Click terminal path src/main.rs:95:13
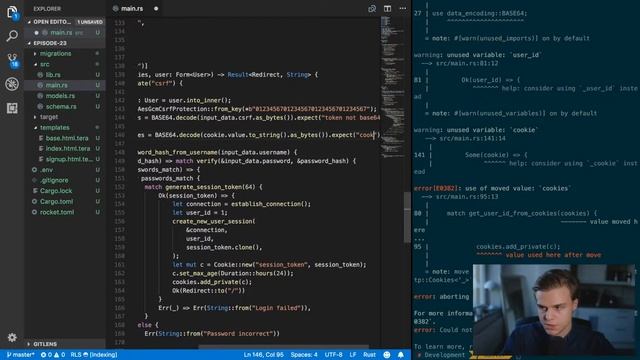This screenshot has height=360, width=640. click(467, 197)
